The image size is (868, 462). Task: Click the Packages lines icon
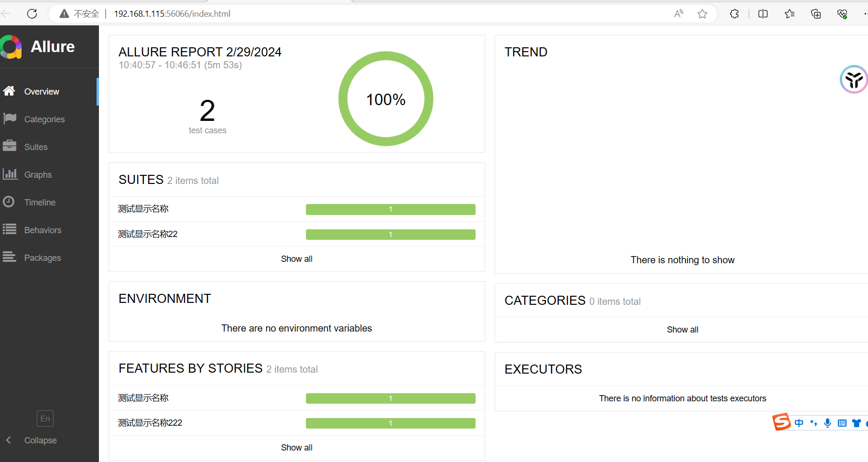[10, 257]
